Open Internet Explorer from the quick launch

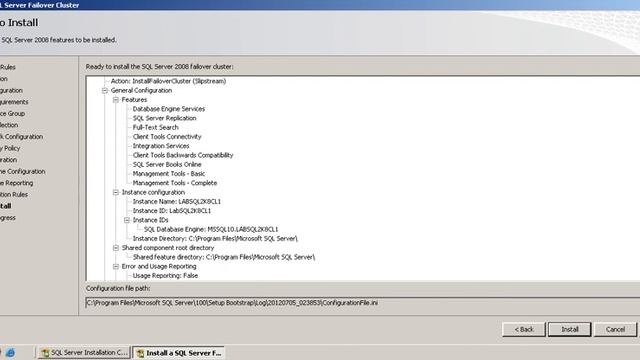pyautogui.click(x=10, y=353)
